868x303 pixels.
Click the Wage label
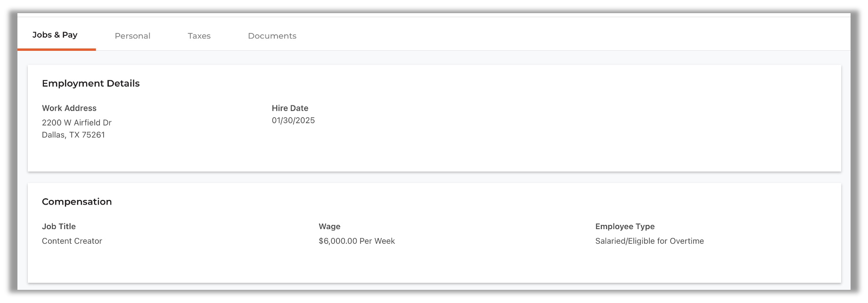(329, 226)
